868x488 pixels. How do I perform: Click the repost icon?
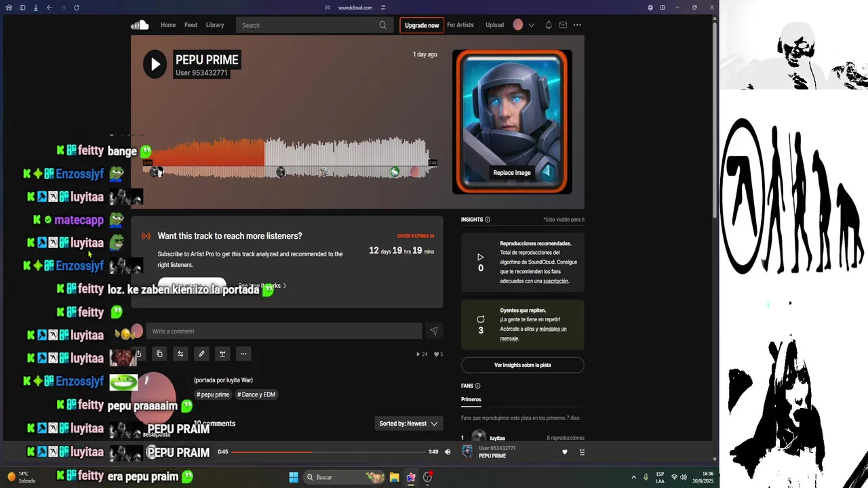coord(180,354)
